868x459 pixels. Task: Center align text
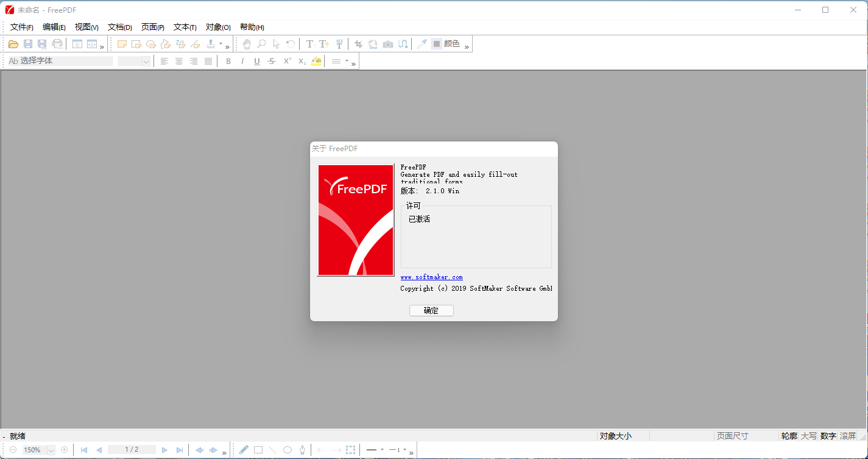pos(179,61)
